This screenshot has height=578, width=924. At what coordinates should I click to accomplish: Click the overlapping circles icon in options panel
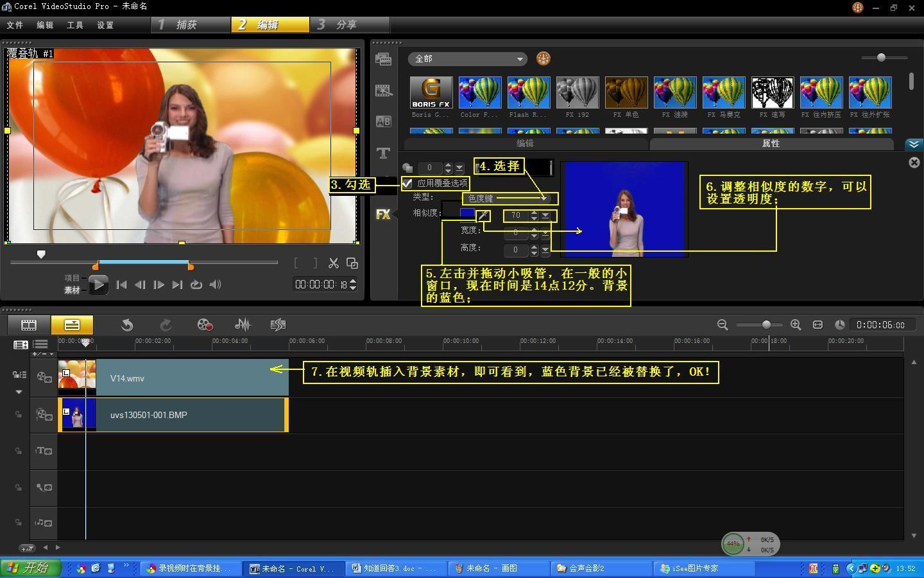[407, 168]
